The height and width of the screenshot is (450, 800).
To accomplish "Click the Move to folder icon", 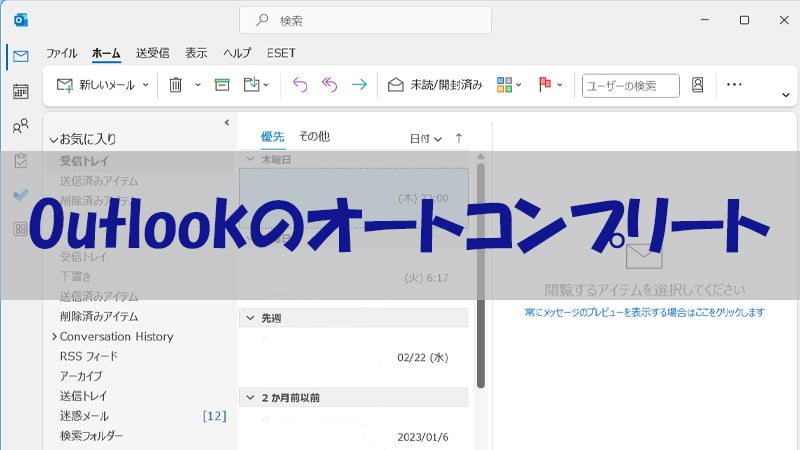I will click(x=251, y=85).
